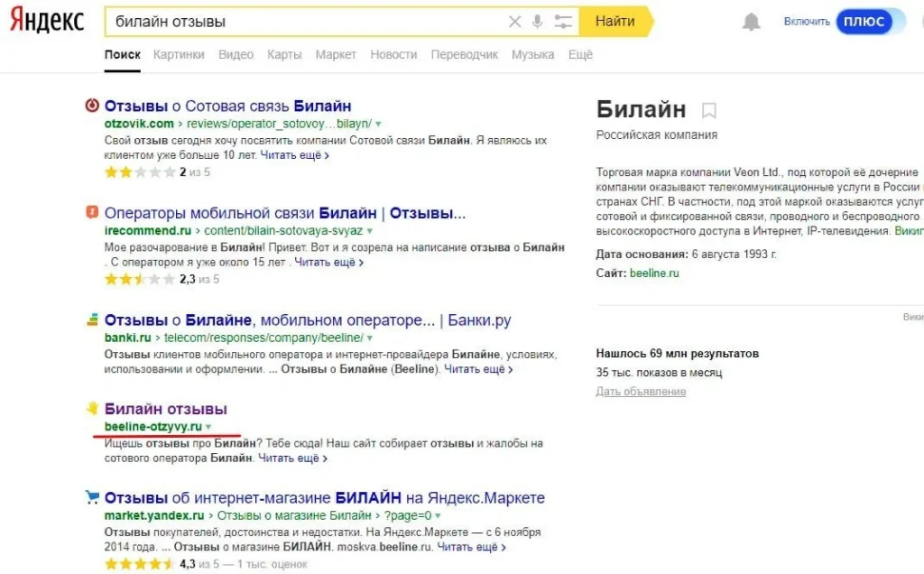Click irecommend.ru green URL

pyautogui.click(x=148, y=230)
